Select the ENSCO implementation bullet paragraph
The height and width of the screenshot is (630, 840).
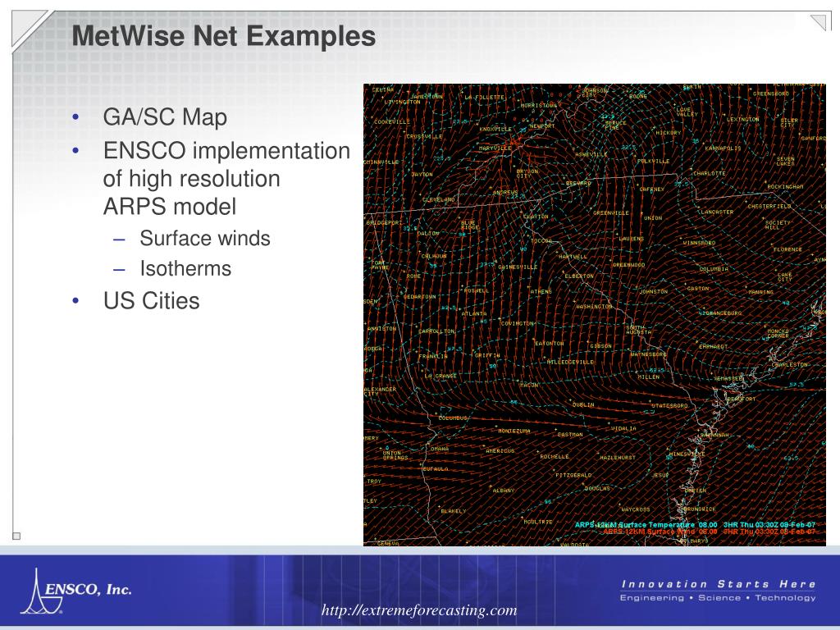click(226, 178)
